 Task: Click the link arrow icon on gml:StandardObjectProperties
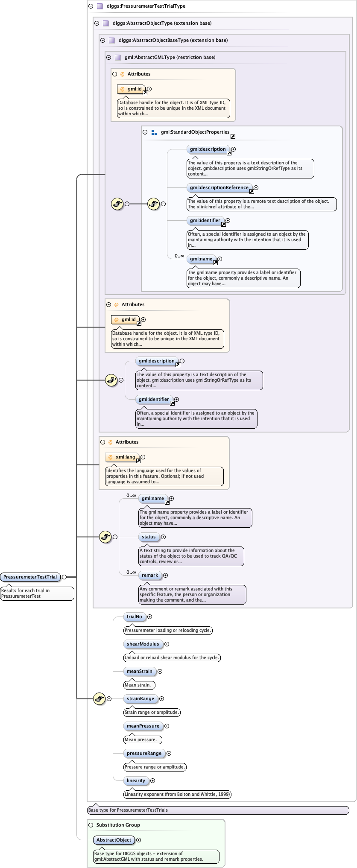tap(233, 137)
